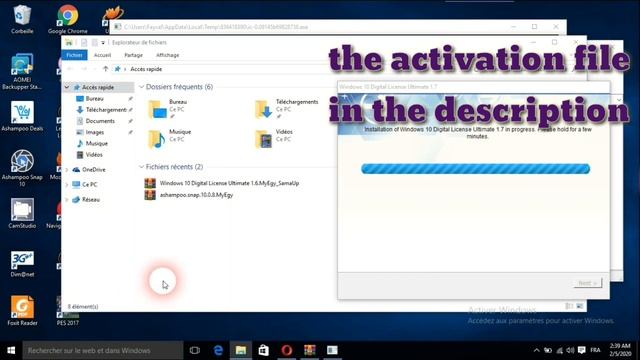This screenshot has width=640, height=360.
Task: Open Action Center notifications icon
Action: tap(582, 350)
